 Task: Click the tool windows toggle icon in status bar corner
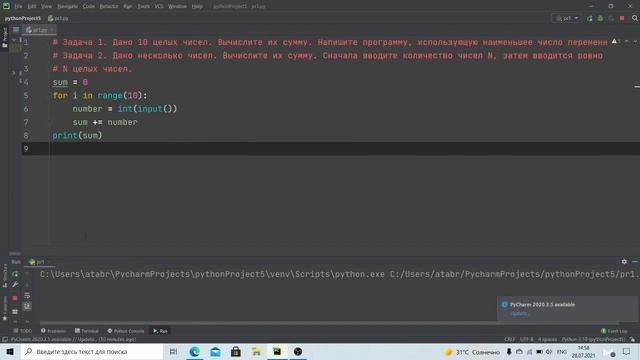click(x=5, y=340)
